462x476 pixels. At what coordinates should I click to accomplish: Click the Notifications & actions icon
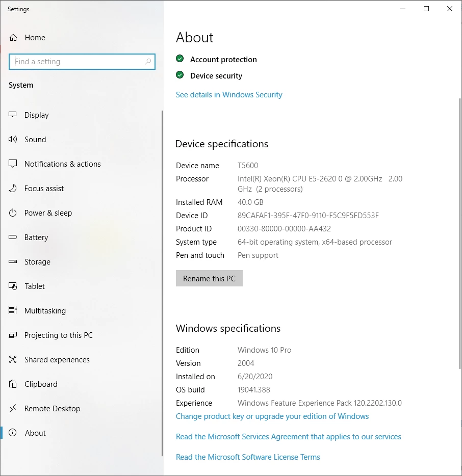click(x=13, y=164)
